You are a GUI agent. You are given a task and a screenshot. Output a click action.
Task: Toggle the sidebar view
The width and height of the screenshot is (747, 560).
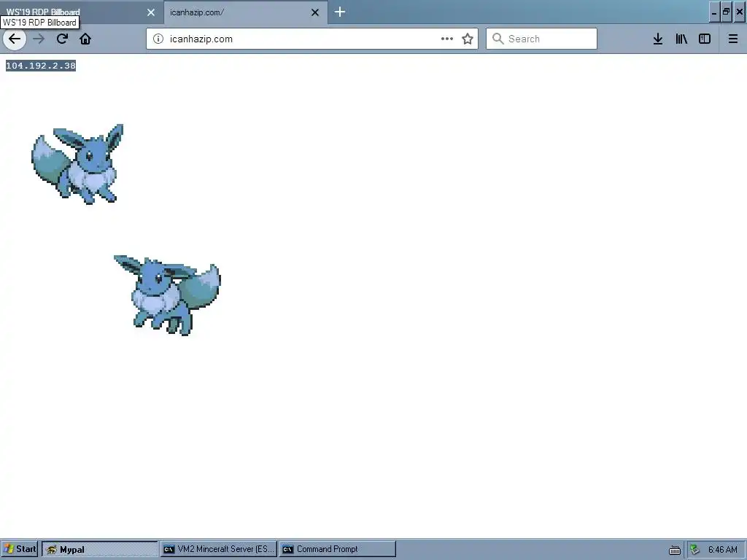705,39
